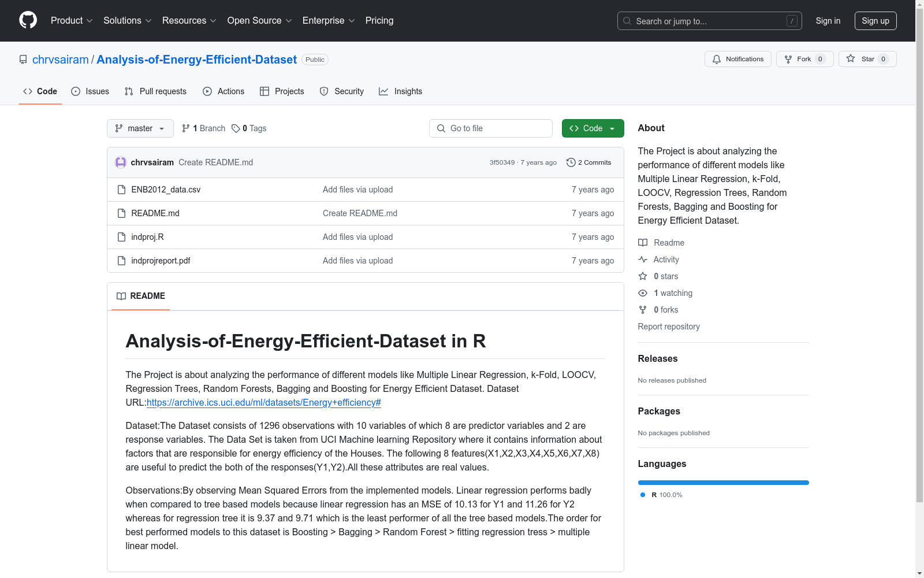Open commit message for ENB2012_data.csv row
The height and width of the screenshot is (578, 924).
click(x=357, y=190)
